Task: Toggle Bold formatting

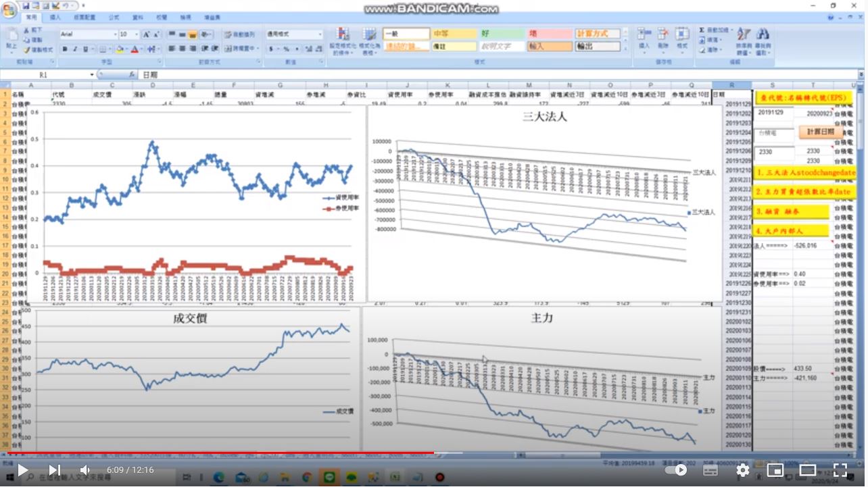Action: 65,49
